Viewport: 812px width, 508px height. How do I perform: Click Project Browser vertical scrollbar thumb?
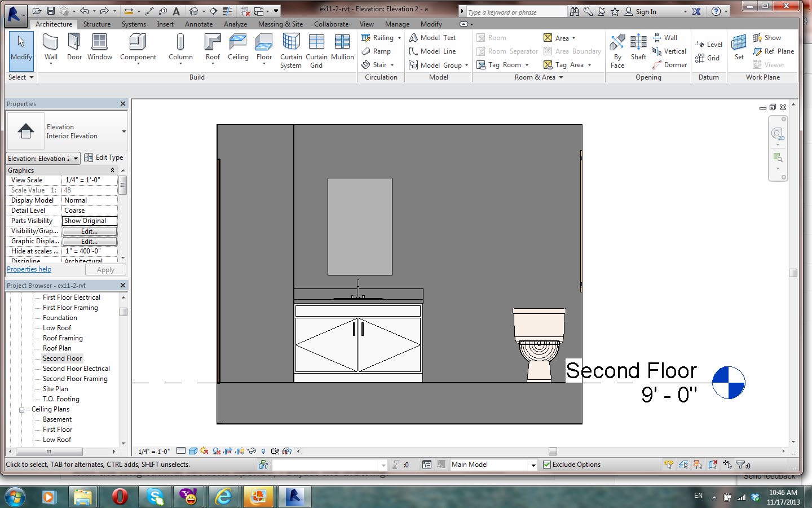click(x=123, y=312)
